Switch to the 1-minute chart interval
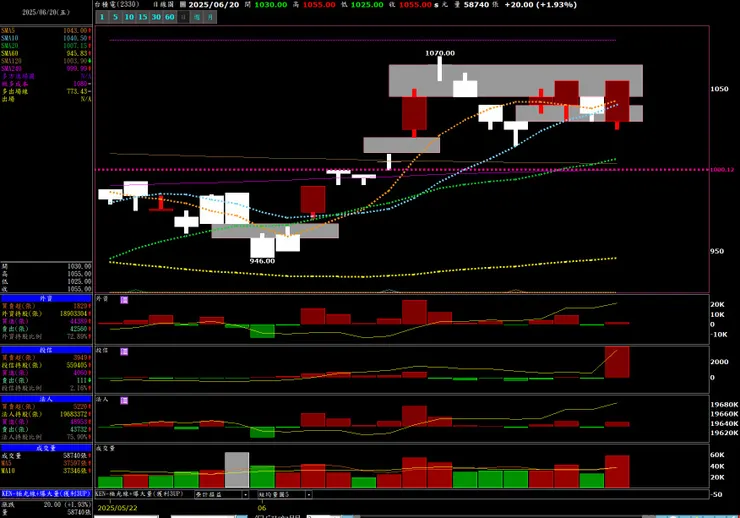This screenshot has width=740, height=518. click(102, 17)
